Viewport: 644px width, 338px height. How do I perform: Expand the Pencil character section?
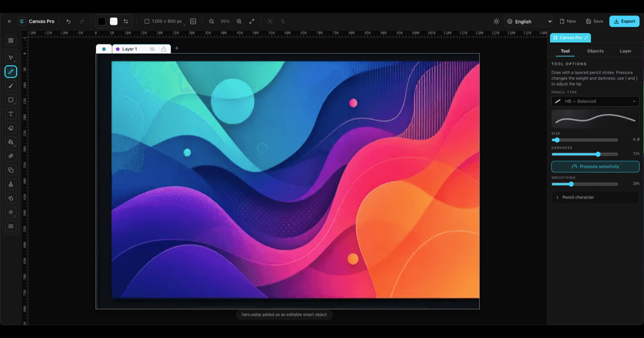click(595, 197)
